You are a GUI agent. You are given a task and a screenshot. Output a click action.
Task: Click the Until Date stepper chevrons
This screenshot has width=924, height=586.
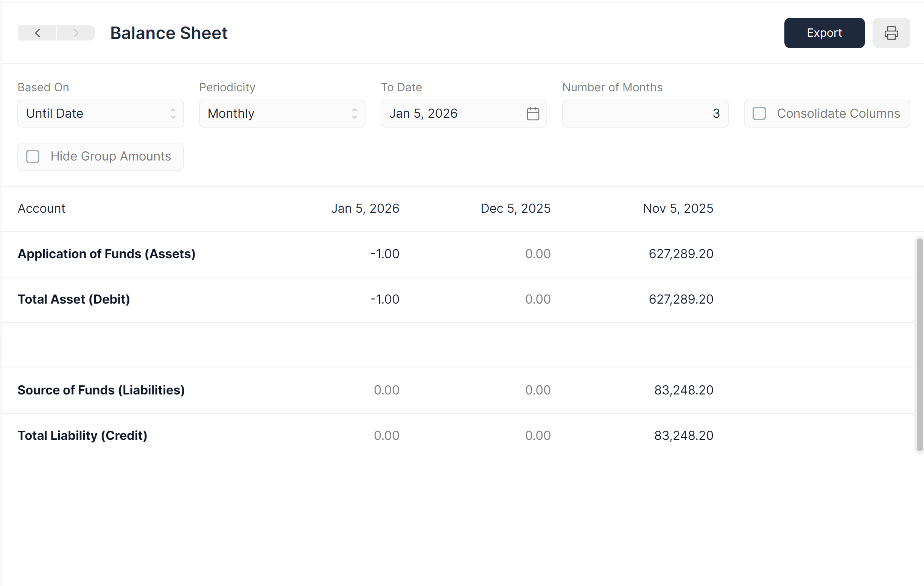(173, 113)
